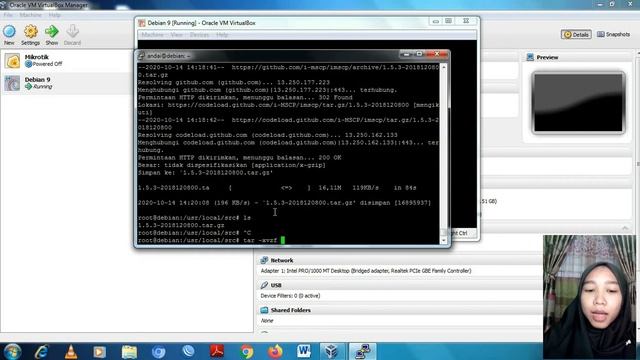Click the New virtual machine icon
Screen dimensions: 640x360
9,31
